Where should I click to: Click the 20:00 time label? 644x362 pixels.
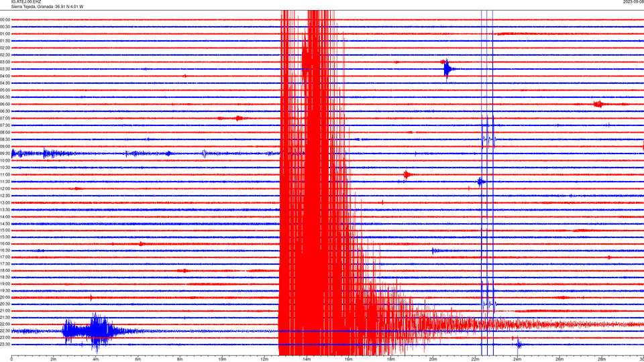[5, 297]
